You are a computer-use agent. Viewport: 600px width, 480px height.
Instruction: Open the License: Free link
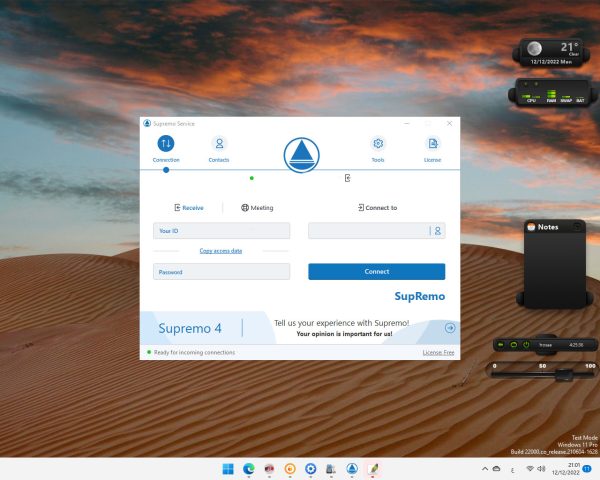[x=439, y=353]
